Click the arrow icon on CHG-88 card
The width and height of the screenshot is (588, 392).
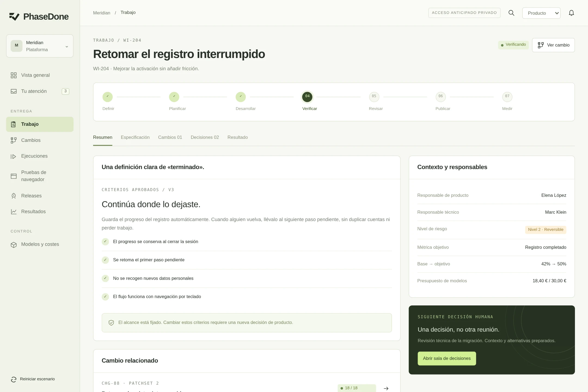tap(386, 388)
